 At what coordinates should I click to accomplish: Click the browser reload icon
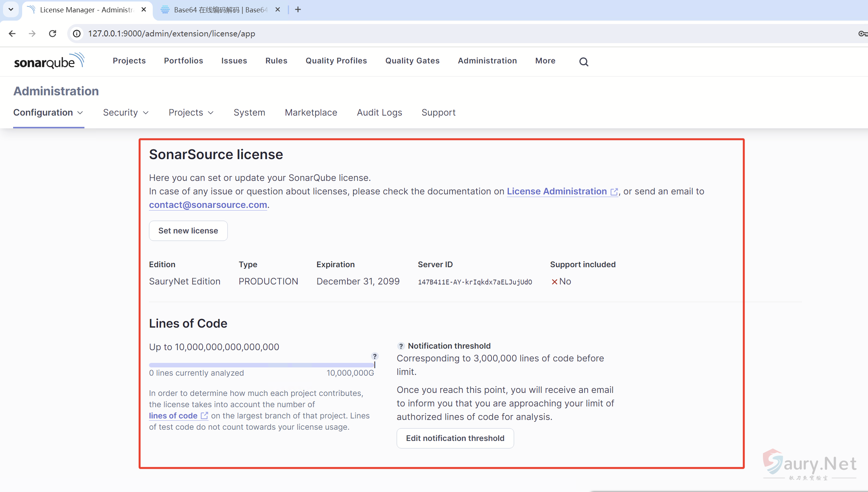point(53,33)
